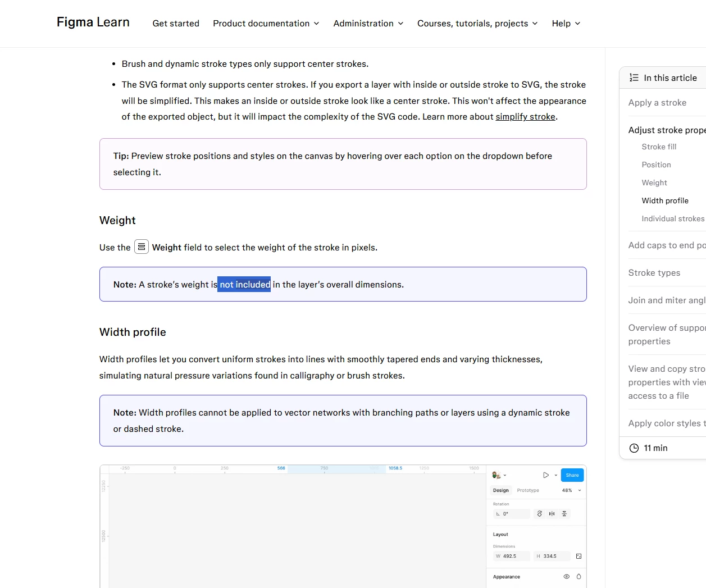Follow the simplify stroke link
This screenshot has height=588, width=706.
(x=525, y=117)
